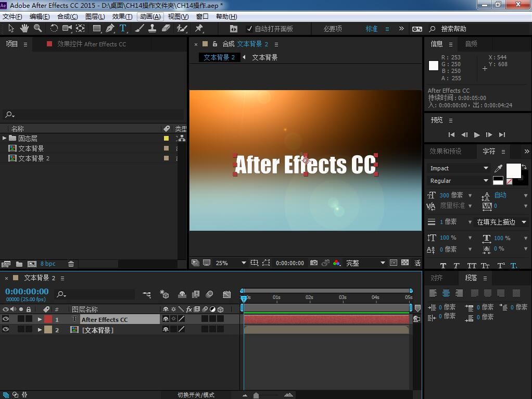
Task: Click the white fill color swatch
Action: (513, 170)
